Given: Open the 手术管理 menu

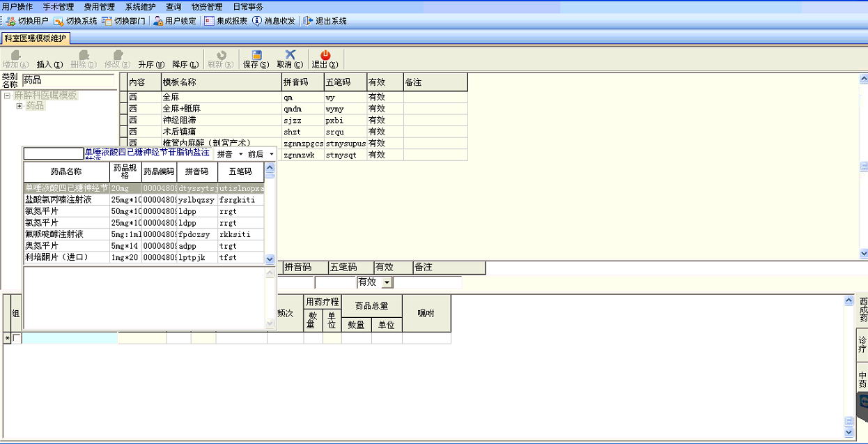Looking at the screenshot, I should tap(59, 6).
